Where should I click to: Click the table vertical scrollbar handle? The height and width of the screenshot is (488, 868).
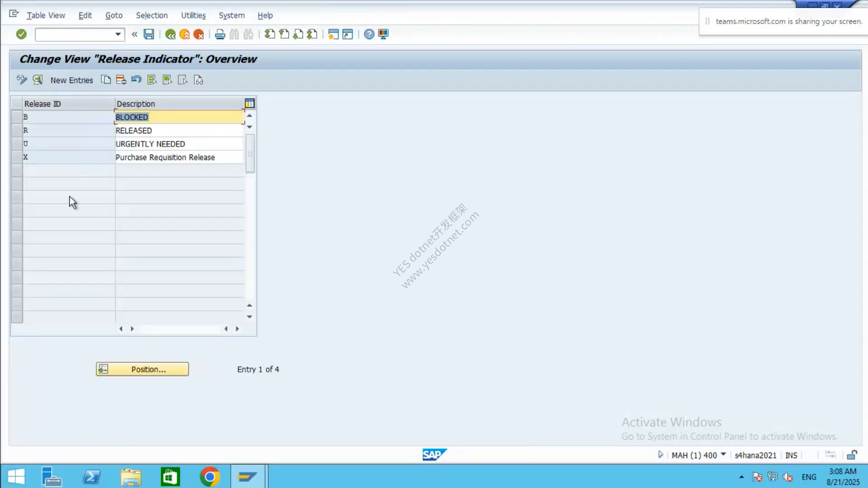(250, 154)
